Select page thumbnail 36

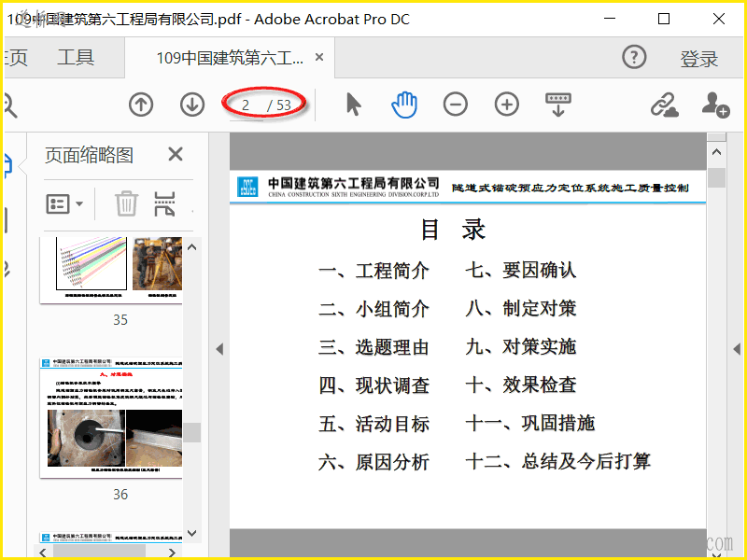111,417
